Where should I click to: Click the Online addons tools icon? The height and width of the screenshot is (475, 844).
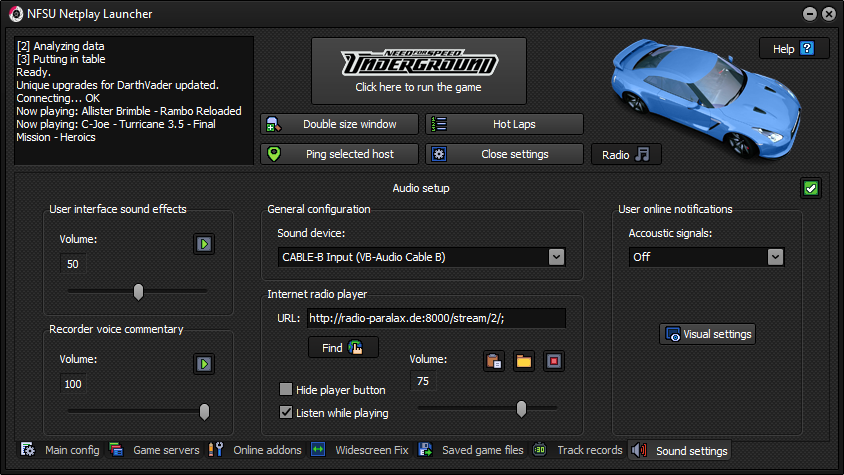(216, 450)
